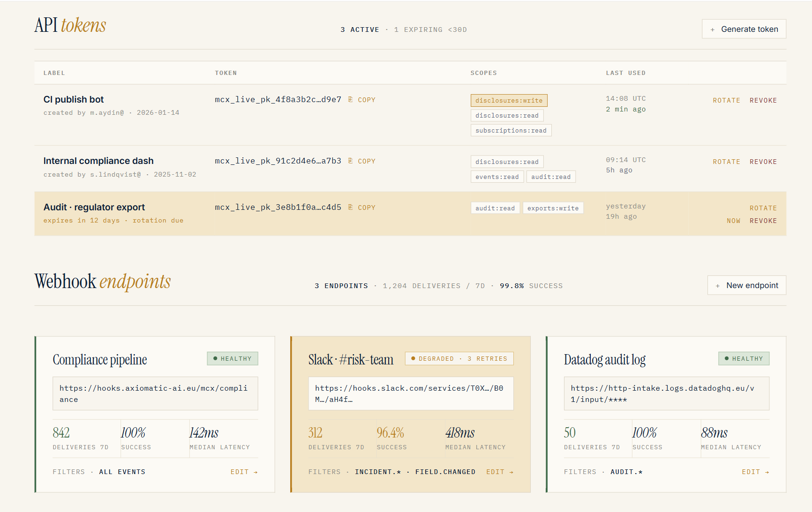Click the AUDIT.* filter
Viewport: 812px width, 512px height.
626,472
